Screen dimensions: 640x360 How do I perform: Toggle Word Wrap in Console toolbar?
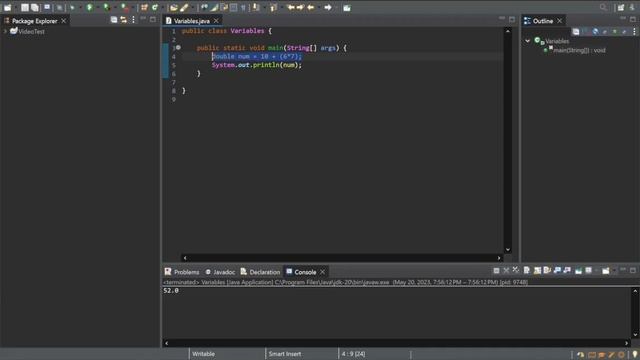[547, 271]
